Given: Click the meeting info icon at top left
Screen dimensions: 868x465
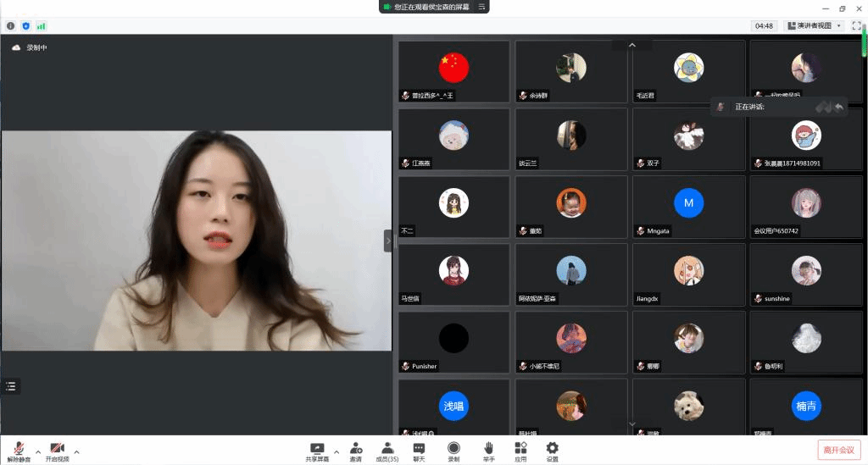Looking at the screenshot, I should coord(11,26).
